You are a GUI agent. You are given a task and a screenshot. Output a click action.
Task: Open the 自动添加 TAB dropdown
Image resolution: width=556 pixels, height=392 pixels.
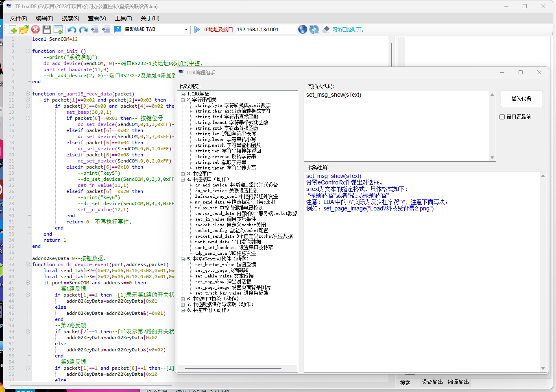(x=186, y=30)
